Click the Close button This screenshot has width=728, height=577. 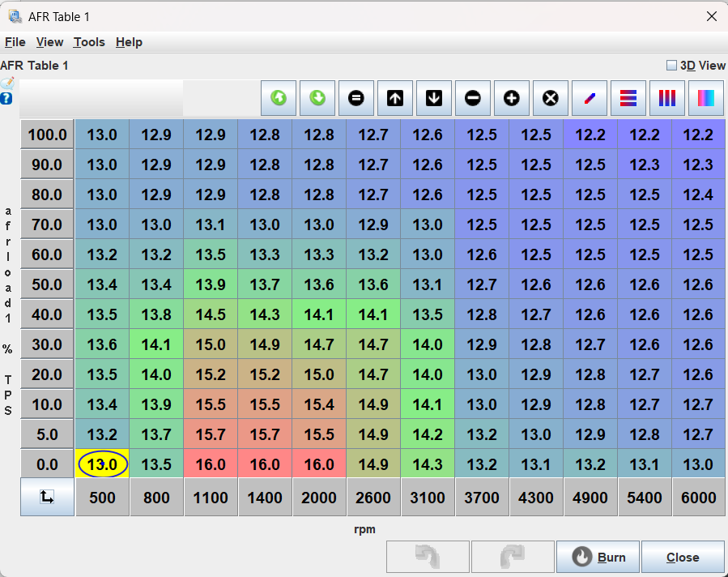point(683,557)
